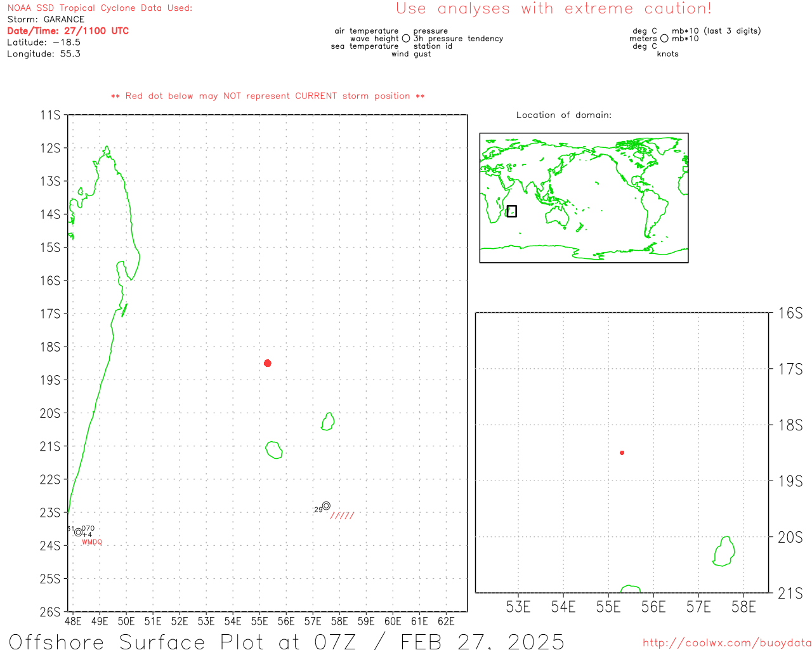Click the black domain box on world map
Screen dimensions: 812x650
tap(512, 211)
